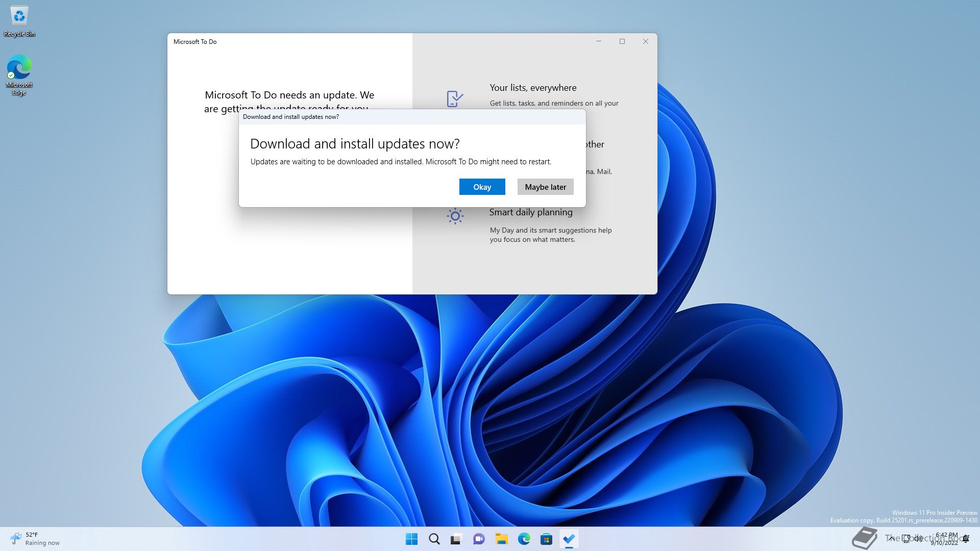Launch Chat from the taskbar
The image size is (980, 551).
[x=479, y=539]
